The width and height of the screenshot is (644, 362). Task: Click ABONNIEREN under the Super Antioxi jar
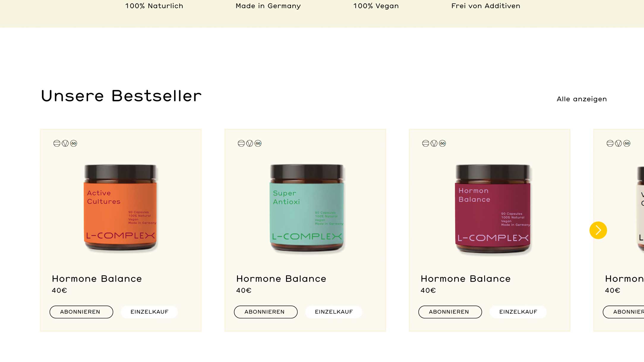266,312
